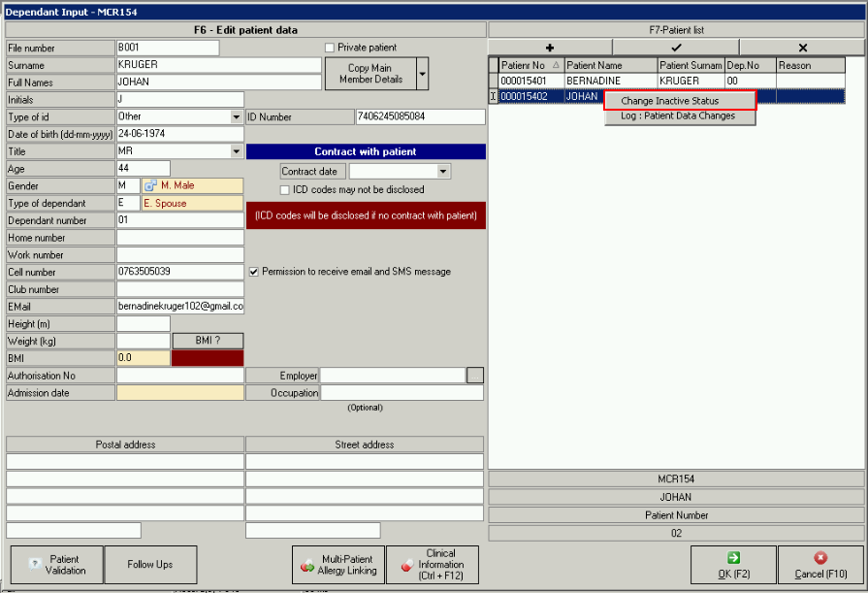Open Multi-Patient Allergy Linking
868x593 pixels.
tap(337, 565)
